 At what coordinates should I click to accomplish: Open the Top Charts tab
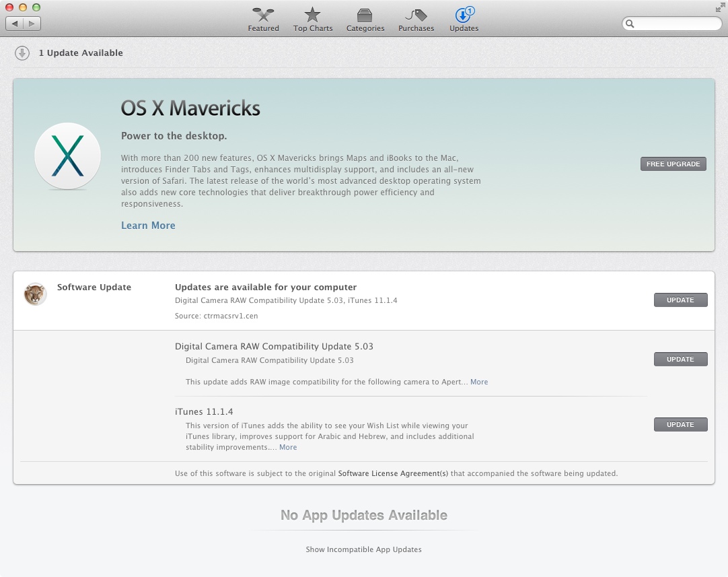[x=312, y=20]
